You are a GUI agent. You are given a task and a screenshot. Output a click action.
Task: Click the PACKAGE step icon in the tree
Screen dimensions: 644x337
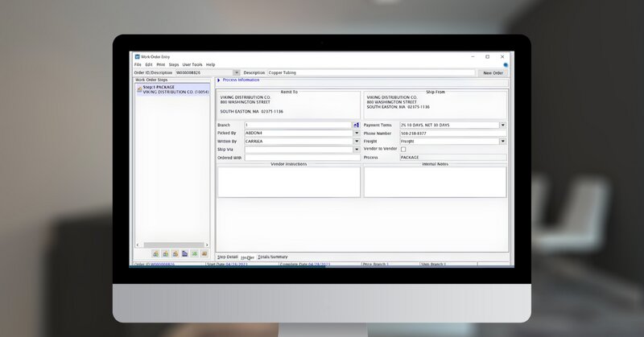[139, 89]
